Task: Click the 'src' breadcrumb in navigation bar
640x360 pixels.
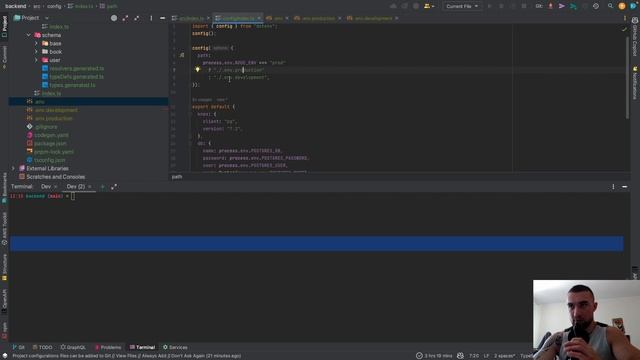Action: [x=37, y=6]
